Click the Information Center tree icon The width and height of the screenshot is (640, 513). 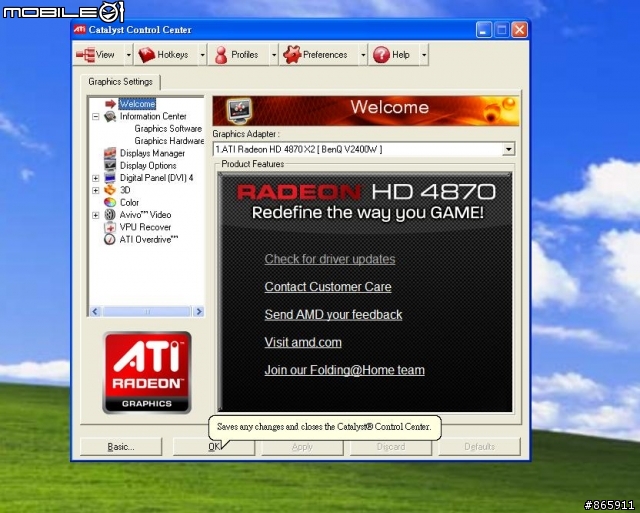coord(109,116)
